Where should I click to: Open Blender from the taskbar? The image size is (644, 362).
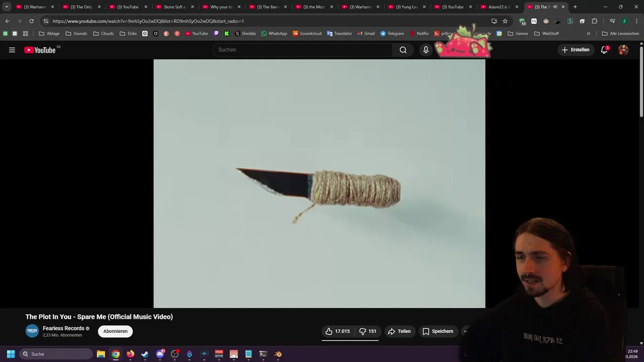[278, 354]
